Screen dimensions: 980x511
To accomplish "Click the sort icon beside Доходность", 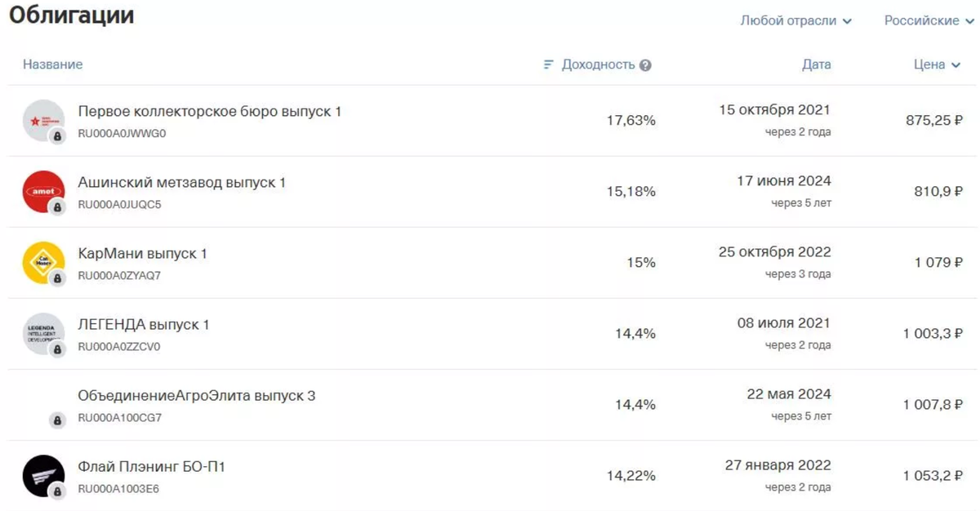I will coord(549,64).
